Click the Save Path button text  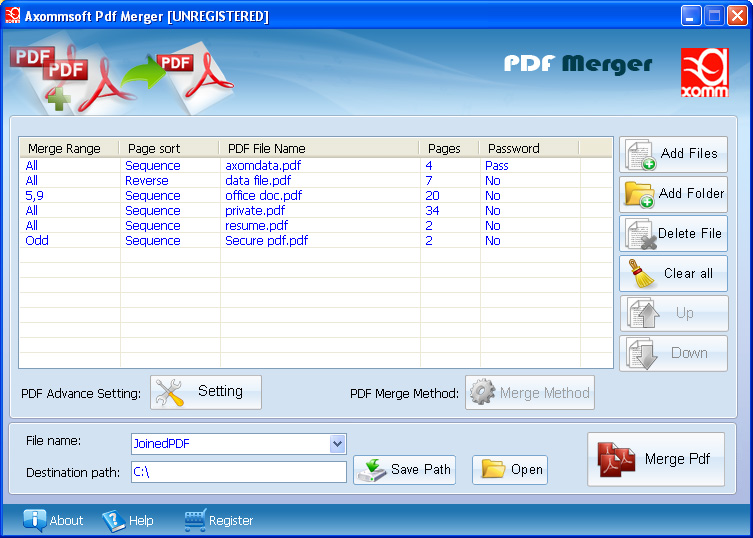[x=421, y=469]
